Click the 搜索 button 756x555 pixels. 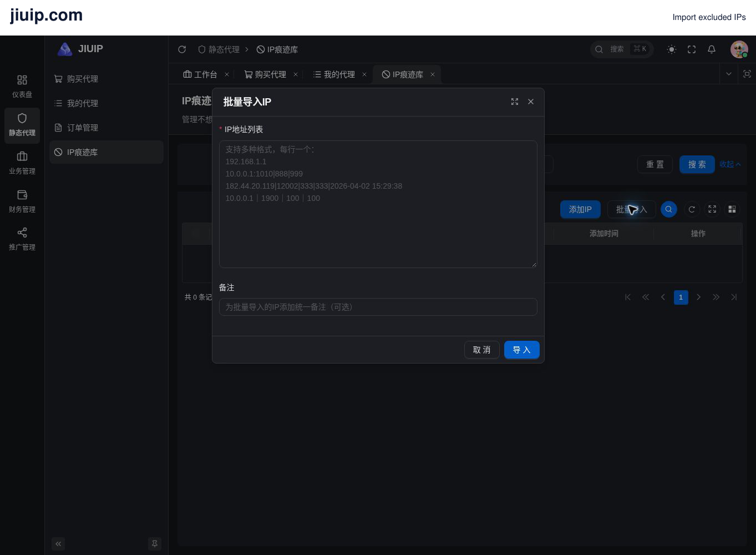[697, 164]
